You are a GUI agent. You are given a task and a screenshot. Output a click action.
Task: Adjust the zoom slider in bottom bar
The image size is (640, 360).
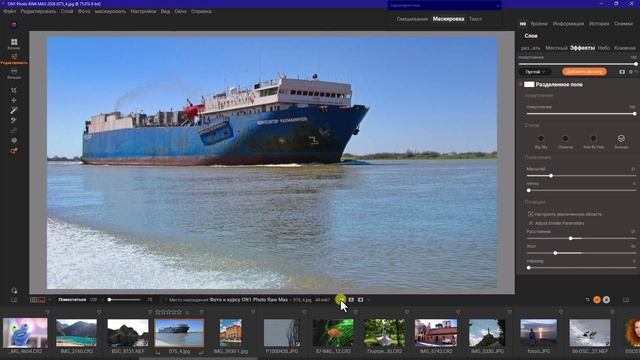click(x=124, y=300)
